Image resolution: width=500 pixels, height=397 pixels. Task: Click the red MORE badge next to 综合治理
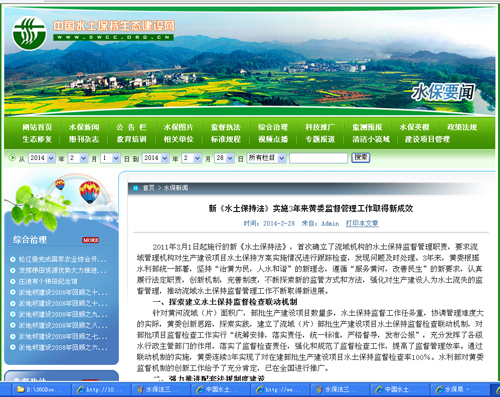(91, 240)
